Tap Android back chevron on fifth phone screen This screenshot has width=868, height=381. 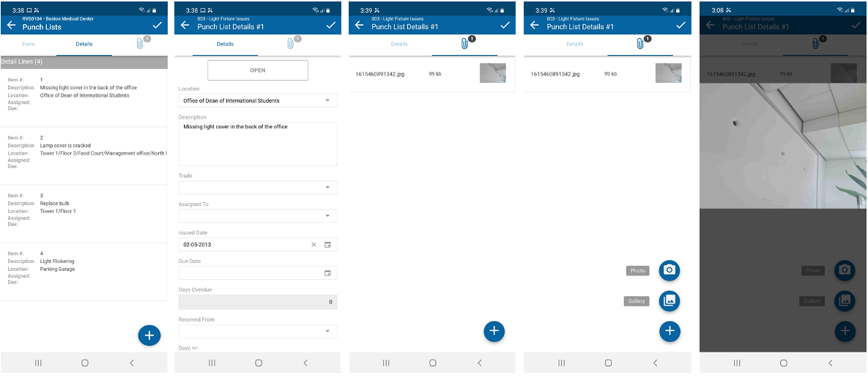click(x=831, y=363)
